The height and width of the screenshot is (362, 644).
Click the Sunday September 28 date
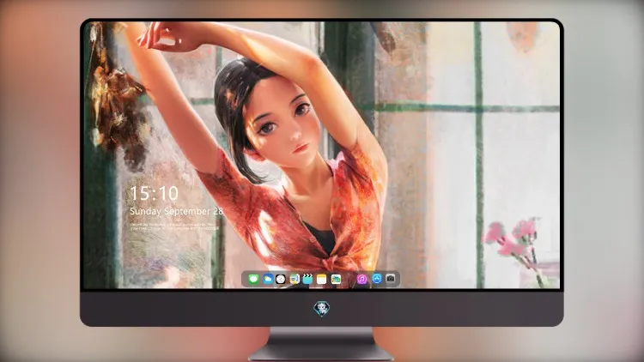point(176,211)
